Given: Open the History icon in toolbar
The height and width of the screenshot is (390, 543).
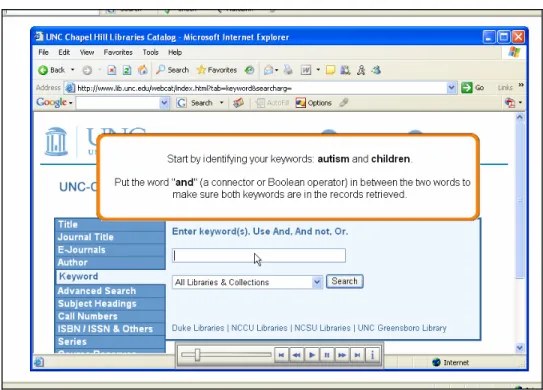Looking at the screenshot, I should pyautogui.click(x=249, y=70).
